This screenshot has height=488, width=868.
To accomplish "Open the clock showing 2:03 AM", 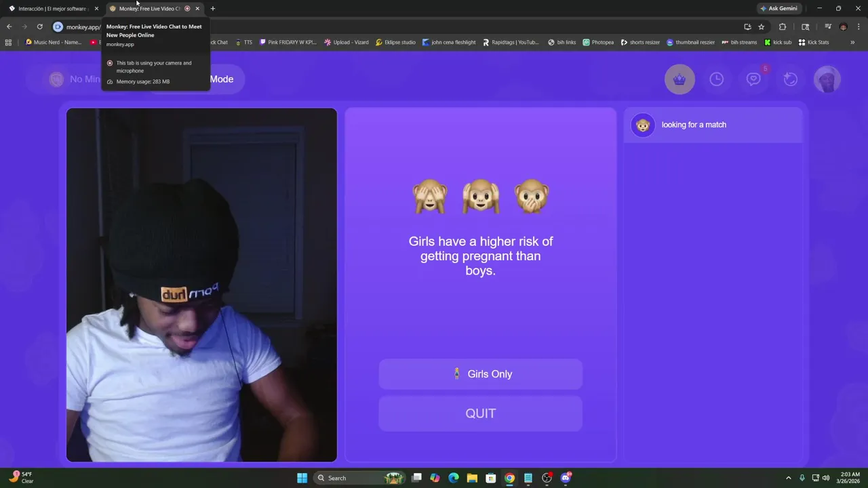I will click(x=850, y=478).
